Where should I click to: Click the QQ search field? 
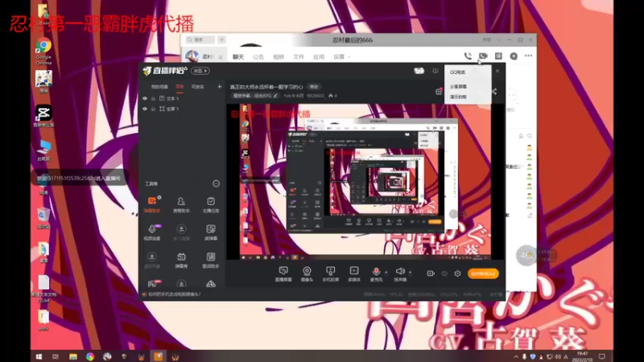(200, 39)
